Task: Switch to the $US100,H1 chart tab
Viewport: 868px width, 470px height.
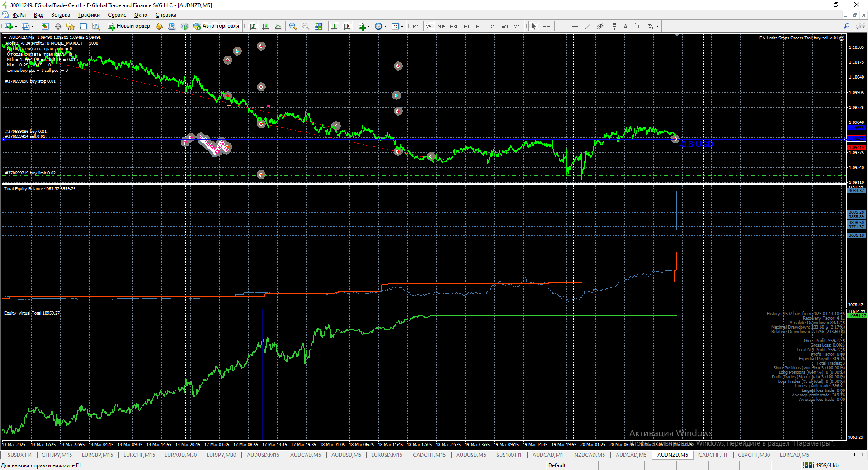Action: [x=509, y=455]
